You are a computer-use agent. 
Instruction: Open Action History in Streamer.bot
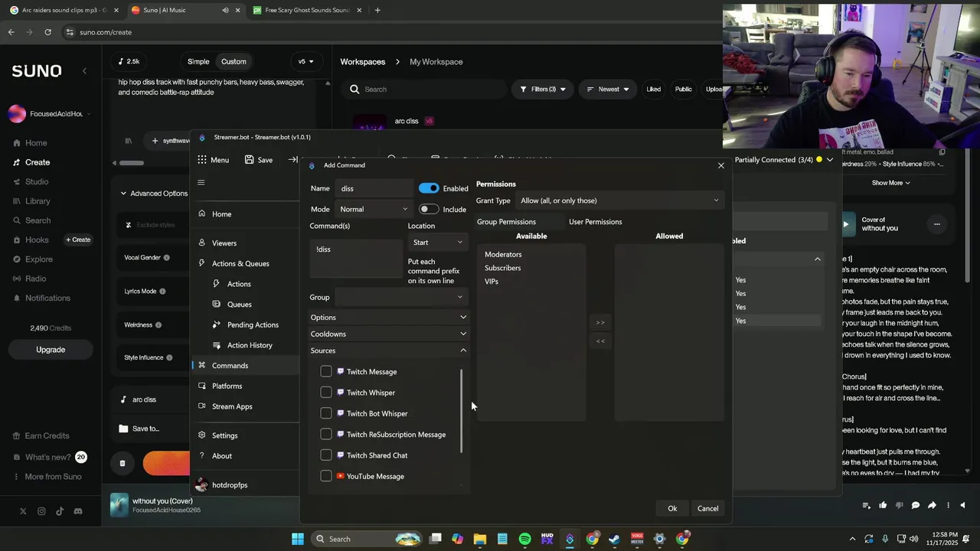(x=250, y=345)
